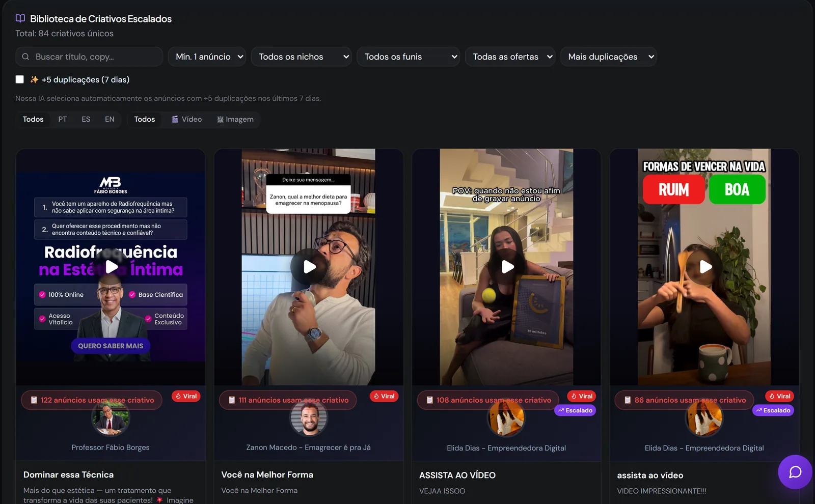Image resolution: width=815 pixels, height=504 pixels.
Task: Click the VIDEO IMPRESSIONANTE!!! copy text
Action: click(x=662, y=491)
